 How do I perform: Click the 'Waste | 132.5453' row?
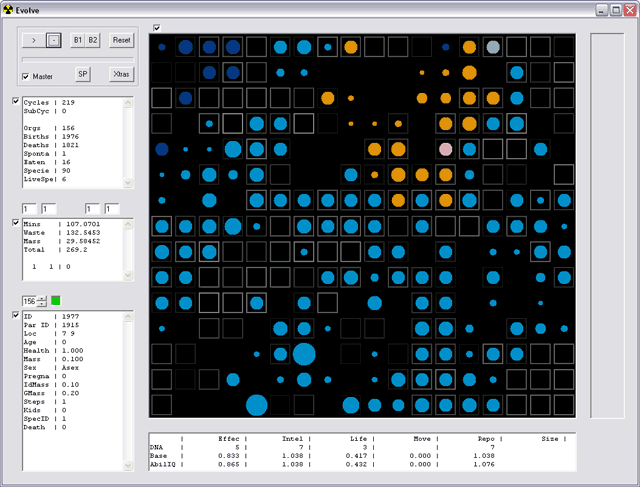pos(62,233)
